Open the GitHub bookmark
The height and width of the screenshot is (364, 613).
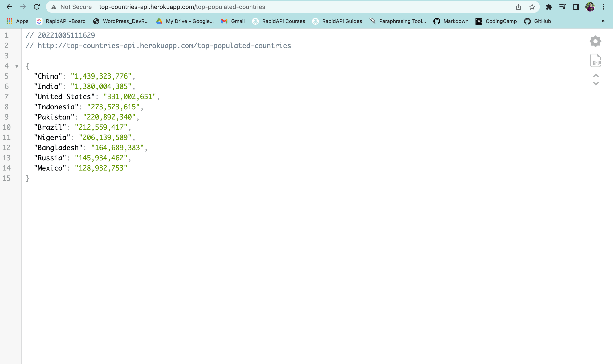(537, 21)
